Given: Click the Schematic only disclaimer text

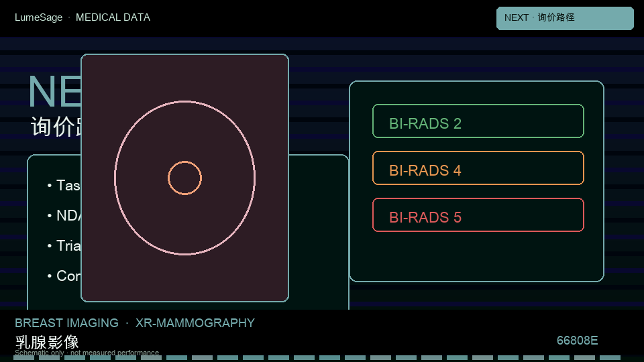Looking at the screenshot, I should click(x=87, y=353).
